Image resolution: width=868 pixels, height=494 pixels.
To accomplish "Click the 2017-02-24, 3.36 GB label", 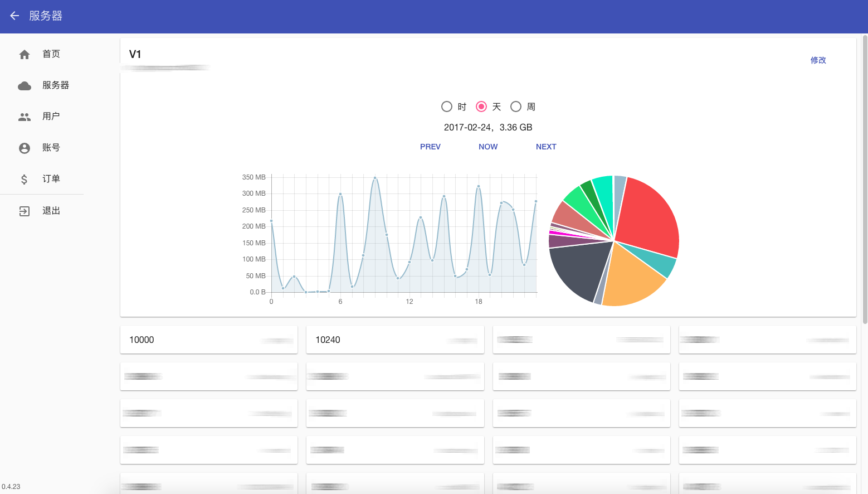I will coord(488,127).
